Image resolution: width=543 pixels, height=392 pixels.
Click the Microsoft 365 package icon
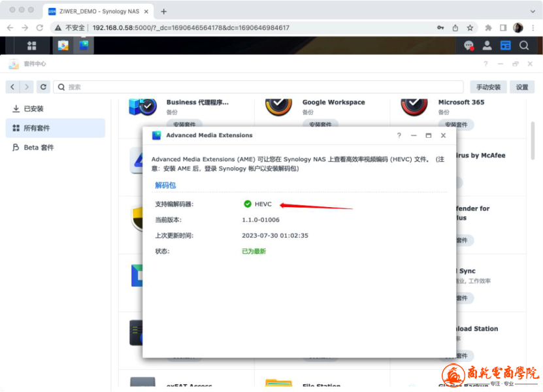pyautogui.click(x=414, y=107)
